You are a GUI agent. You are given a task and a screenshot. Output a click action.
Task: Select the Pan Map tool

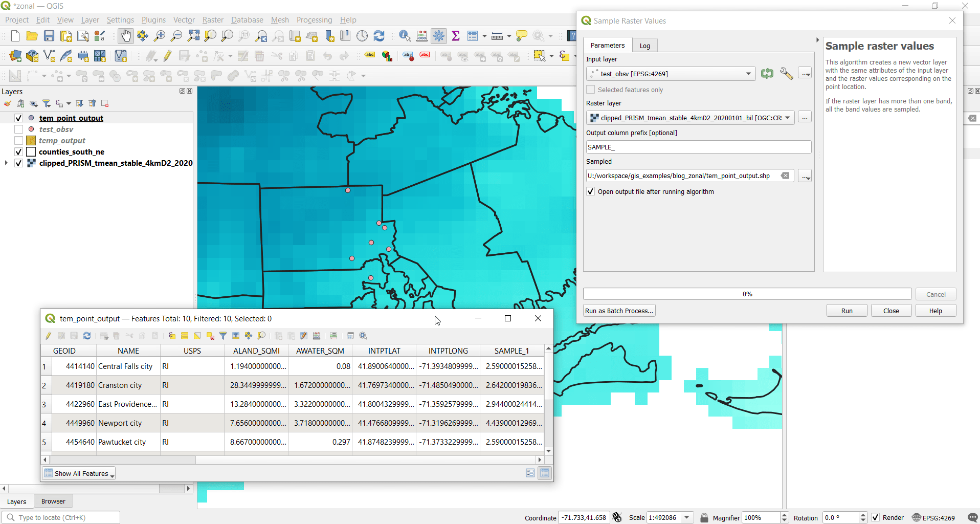tap(125, 36)
